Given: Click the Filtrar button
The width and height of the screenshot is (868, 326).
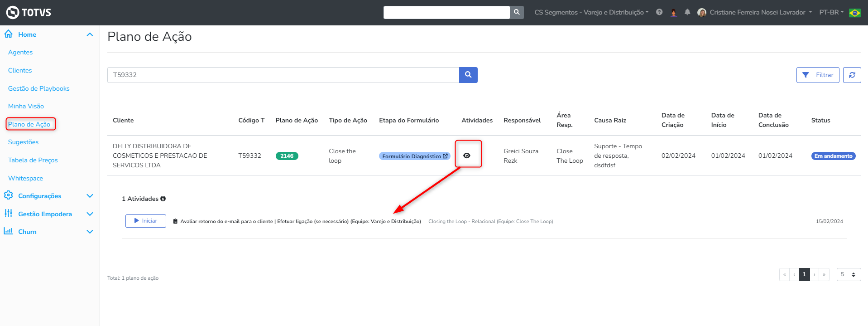Looking at the screenshot, I should coord(818,75).
